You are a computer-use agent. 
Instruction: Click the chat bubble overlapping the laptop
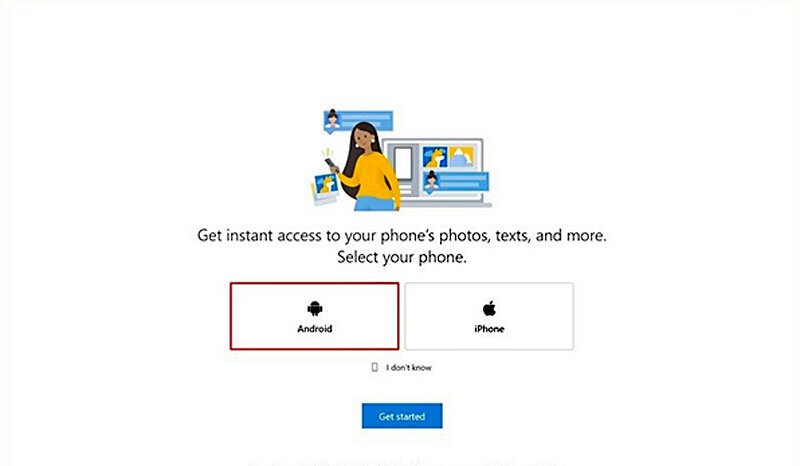456,182
